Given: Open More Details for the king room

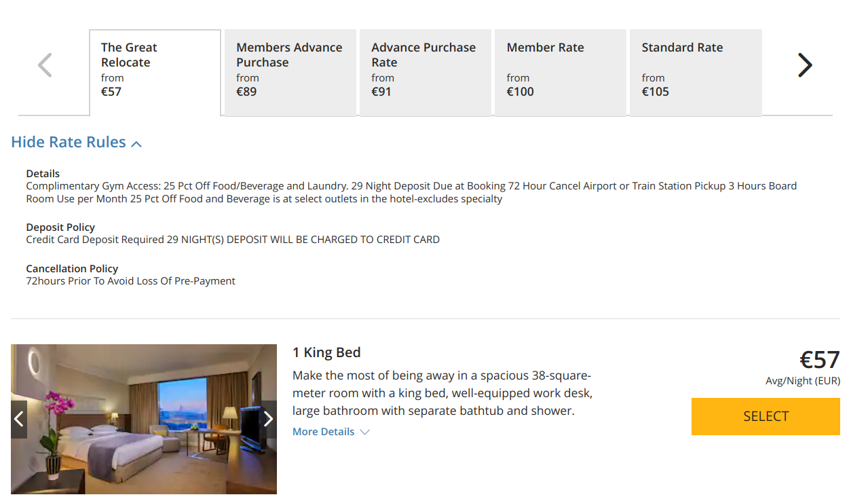Looking at the screenshot, I should coord(324,432).
